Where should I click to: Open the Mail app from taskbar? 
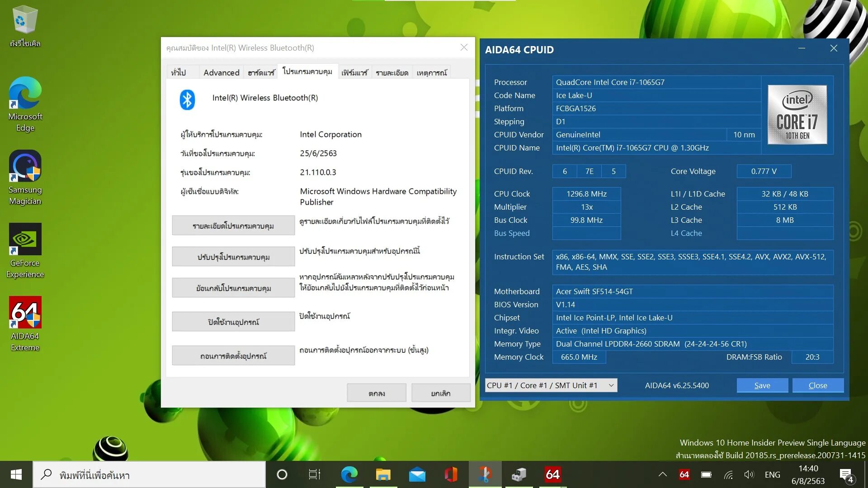coord(417,474)
